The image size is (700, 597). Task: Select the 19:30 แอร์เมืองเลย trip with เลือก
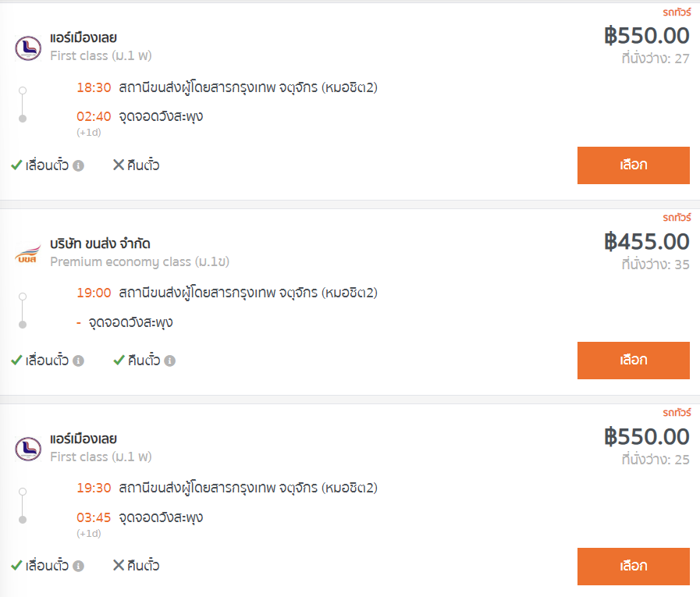[633, 567]
